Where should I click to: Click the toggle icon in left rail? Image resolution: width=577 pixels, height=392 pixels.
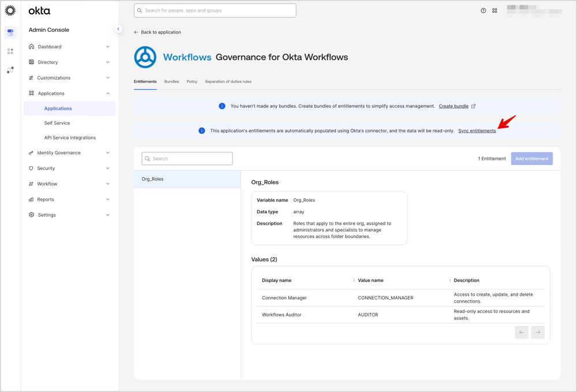coord(10,32)
